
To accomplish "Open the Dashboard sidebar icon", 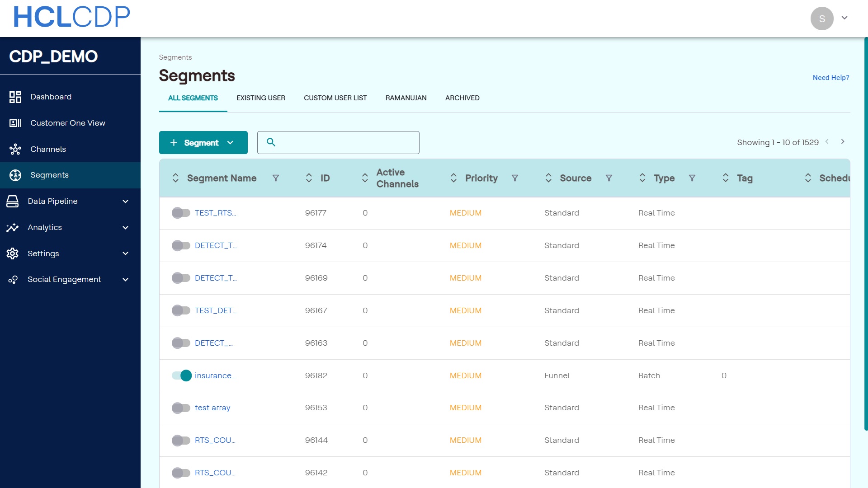I will [x=15, y=97].
